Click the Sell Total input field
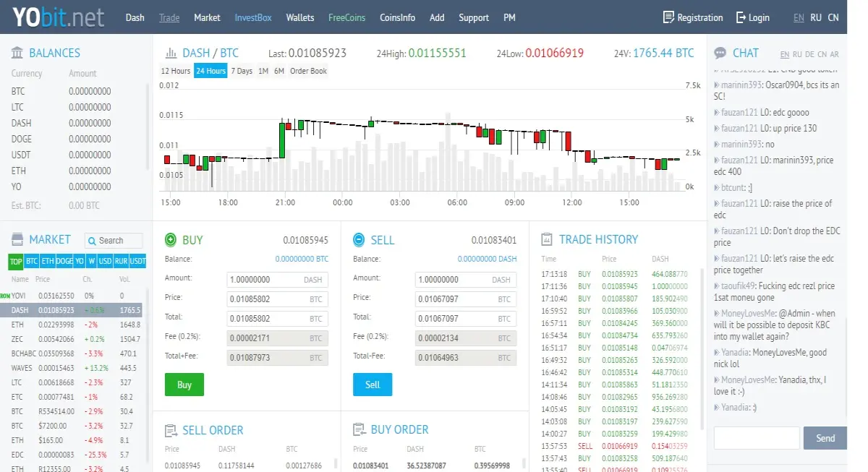The height and width of the screenshot is (472, 868). coord(466,318)
